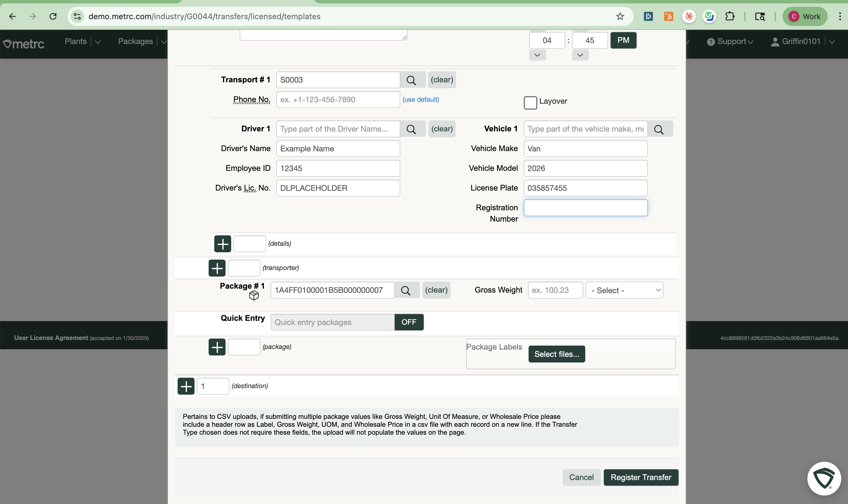848x504 pixels.
Task: Click the Vehicle 1 search magnifier icon
Action: (659, 129)
